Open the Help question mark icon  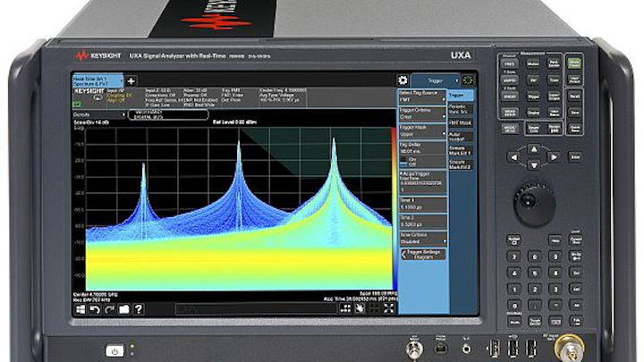click(x=139, y=309)
